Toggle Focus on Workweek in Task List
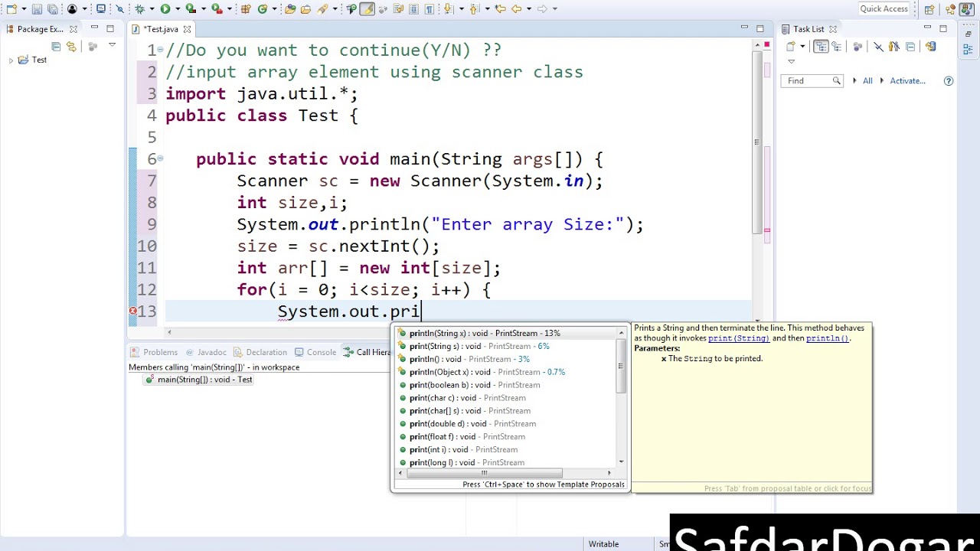 [x=857, y=47]
